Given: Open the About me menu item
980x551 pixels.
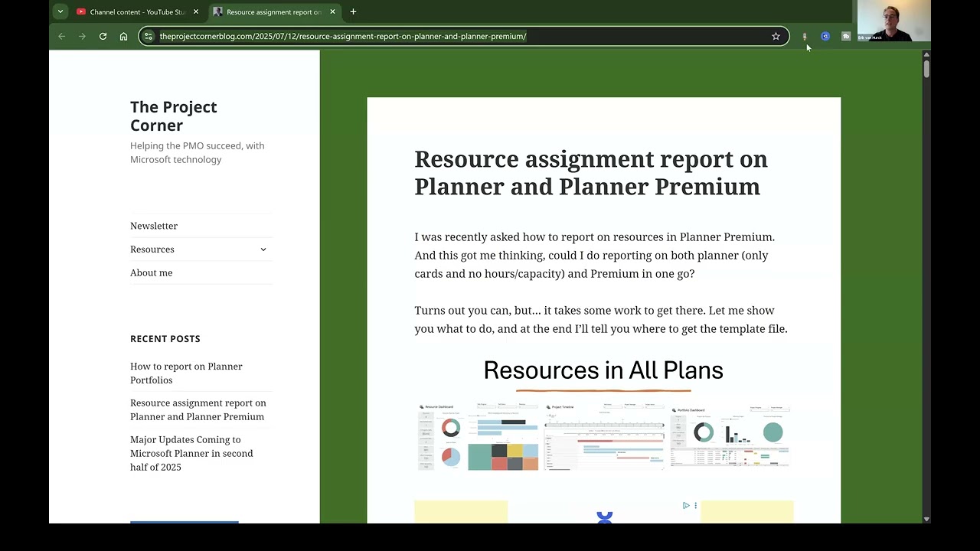Looking at the screenshot, I should [x=152, y=272].
